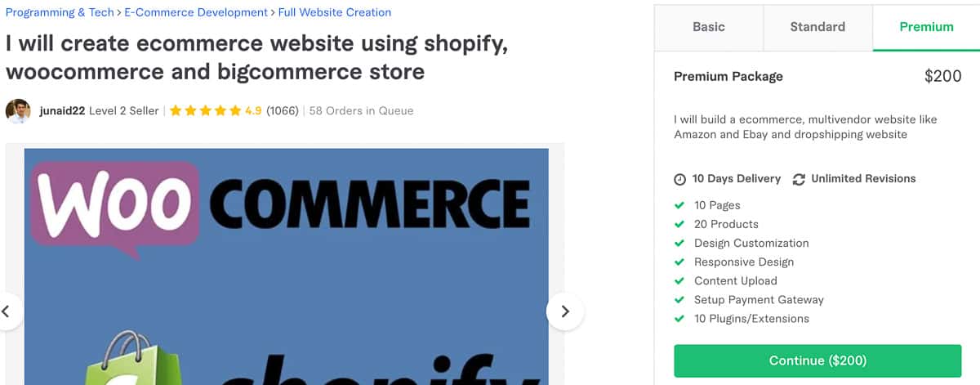The height and width of the screenshot is (385, 980).
Task: Click the WooCommerce gallery image
Action: 287,266
